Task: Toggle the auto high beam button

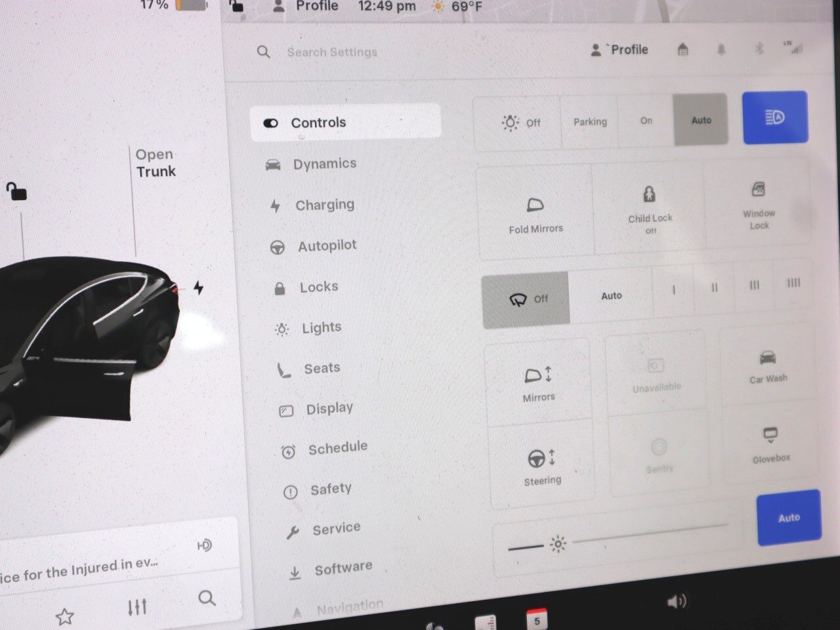Action: tap(775, 117)
